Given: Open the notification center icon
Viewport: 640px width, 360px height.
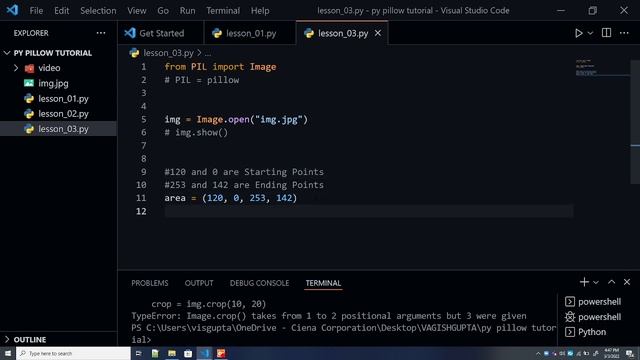Looking at the screenshot, I should 630,353.
